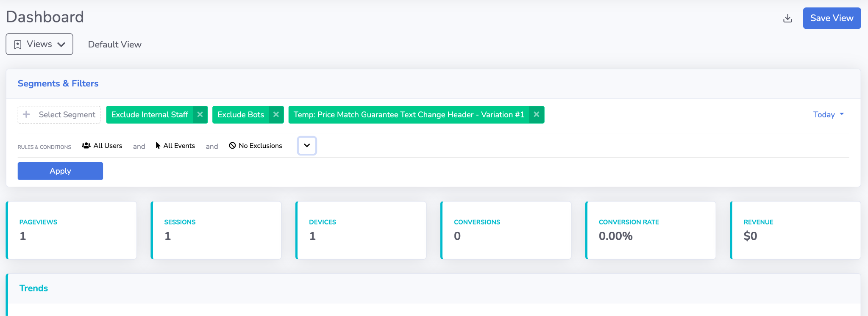Click the All Events cursor icon
The width and height of the screenshot is (868, 316).
158,146
